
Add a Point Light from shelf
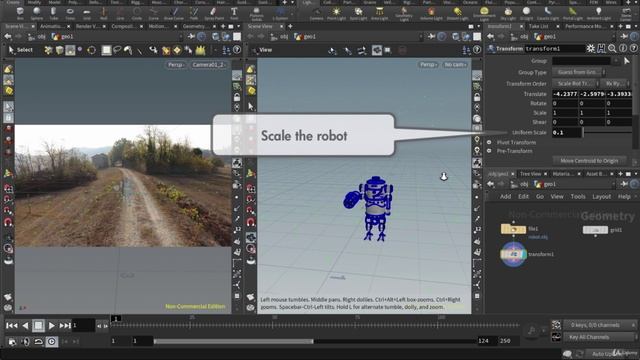(336, 13)
